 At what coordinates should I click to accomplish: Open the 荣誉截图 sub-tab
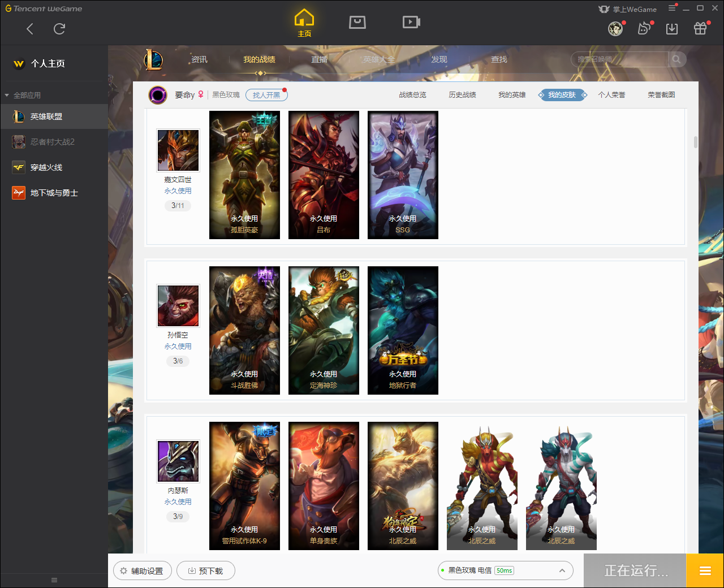coord(661,95)
